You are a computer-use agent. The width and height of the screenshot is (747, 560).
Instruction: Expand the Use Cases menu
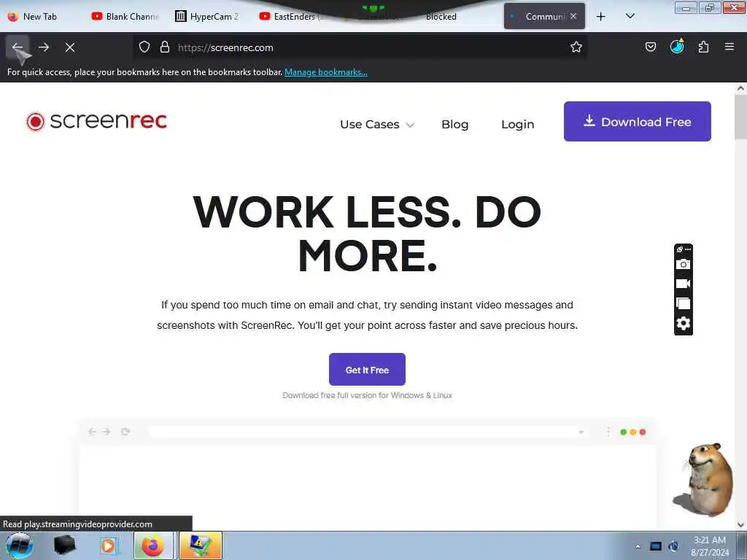coord(377,124)
